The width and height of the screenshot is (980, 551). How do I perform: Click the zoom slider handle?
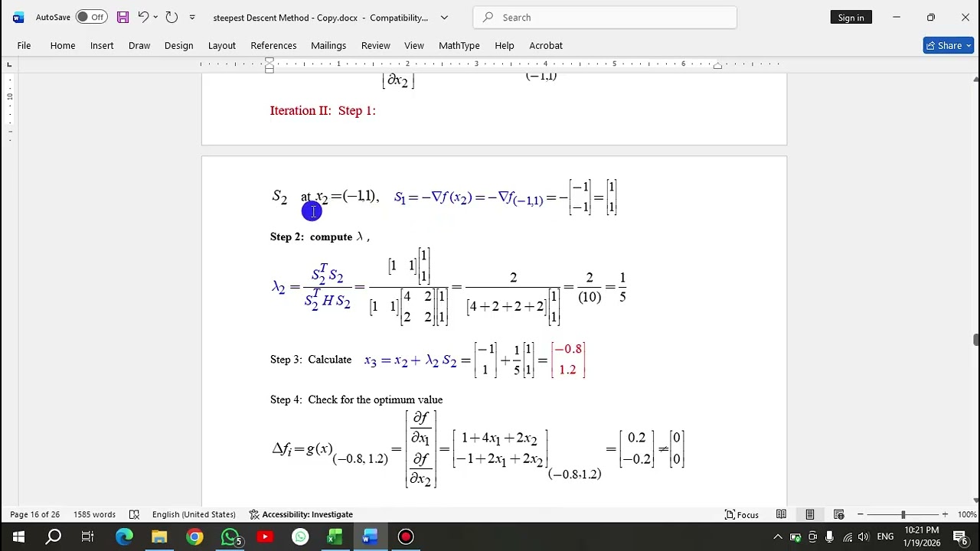click(903, 514)
